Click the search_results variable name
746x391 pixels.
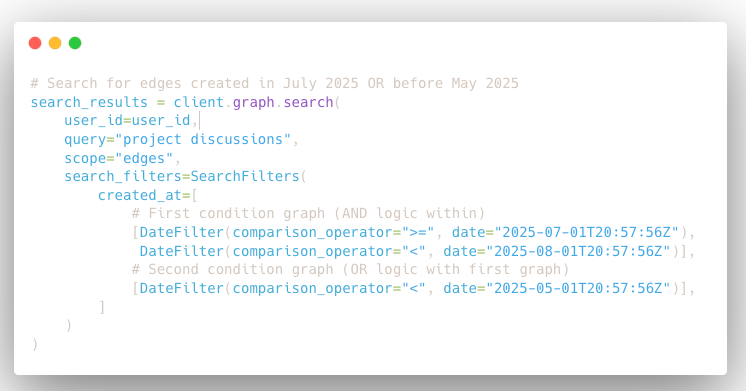pyautogui.click(x=89, y=102)
